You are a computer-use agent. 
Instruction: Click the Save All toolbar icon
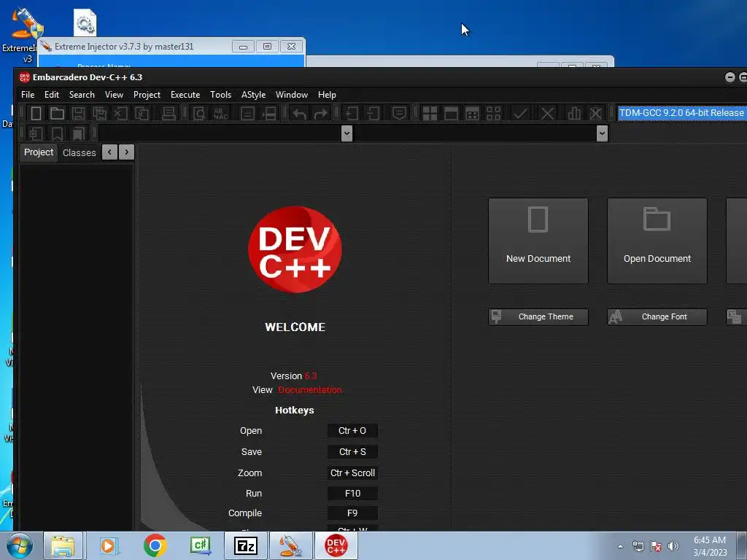(x=99, y=113)
